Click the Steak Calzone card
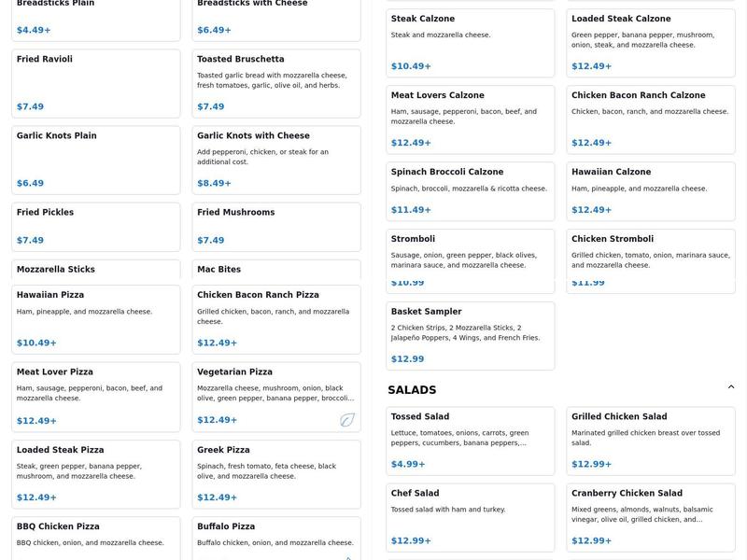 tap(470, 43)
